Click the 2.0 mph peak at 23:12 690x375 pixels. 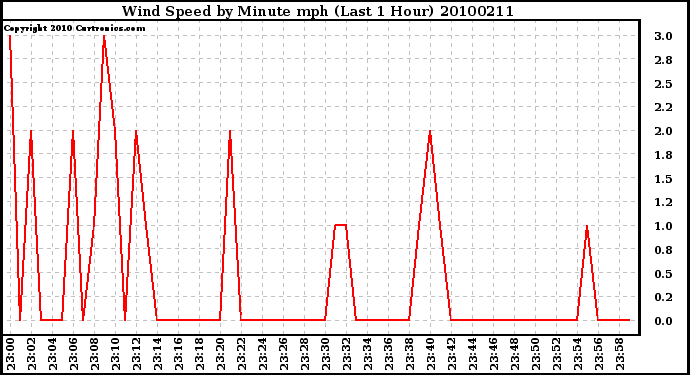[x=136, y=132]
